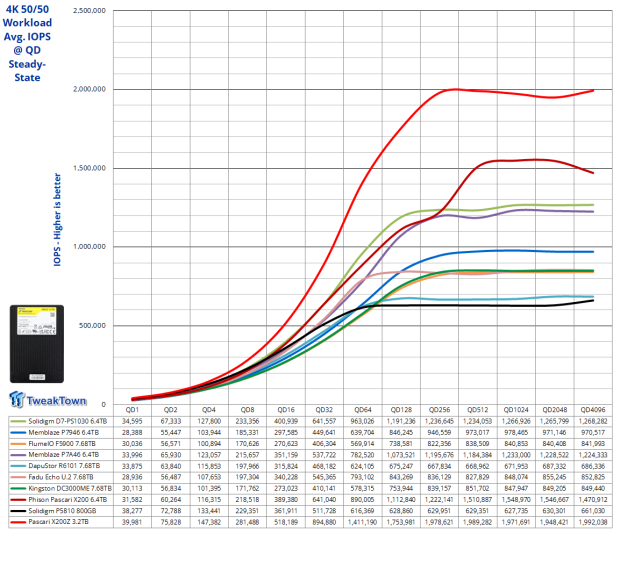
Task: Click the 'Solidigm P5810 800GB' row label
Action: pos(62,511)
